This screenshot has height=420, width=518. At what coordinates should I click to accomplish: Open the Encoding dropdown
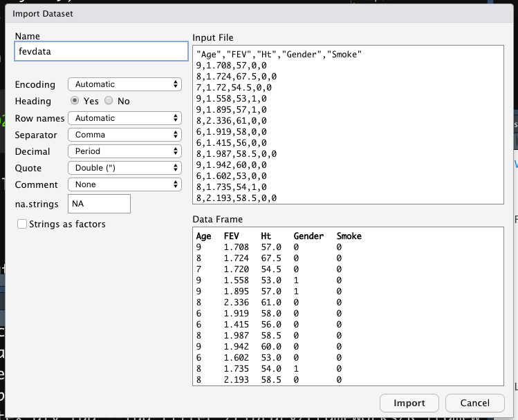click(124, 84)
